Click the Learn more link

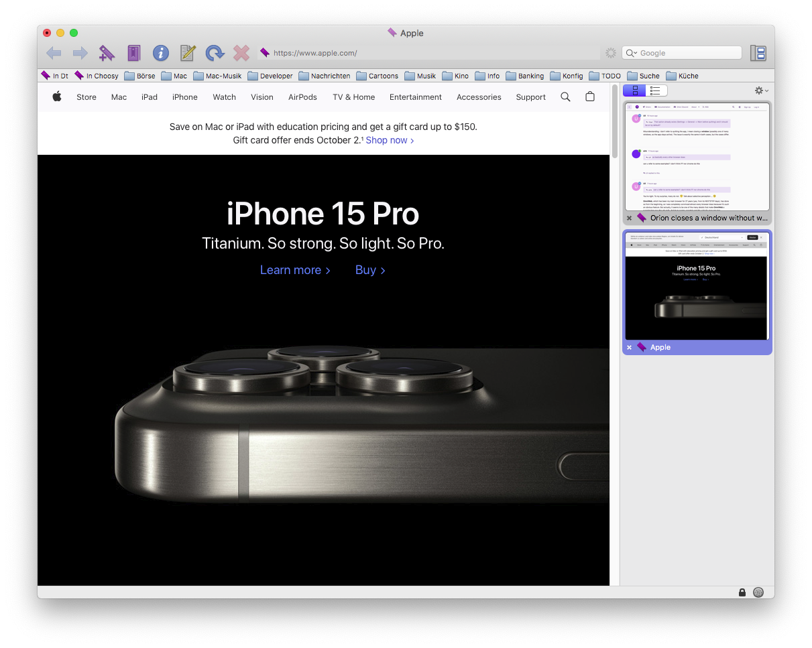point(295,270)
